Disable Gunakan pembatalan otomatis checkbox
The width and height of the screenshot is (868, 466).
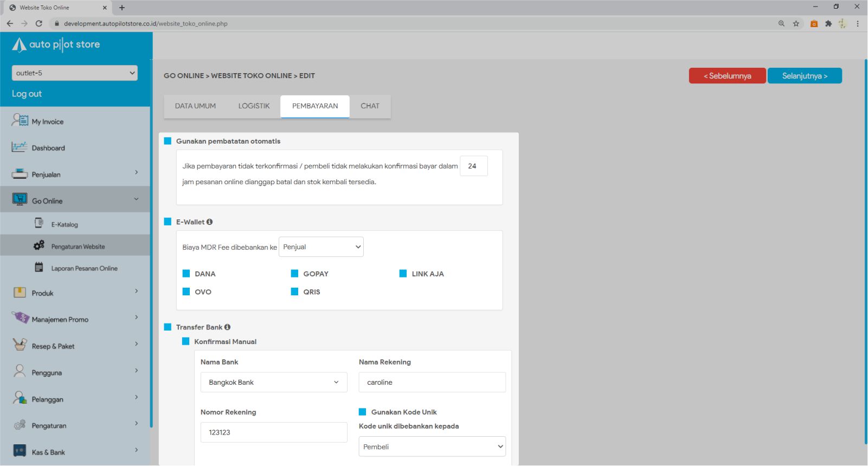(168, 141)
